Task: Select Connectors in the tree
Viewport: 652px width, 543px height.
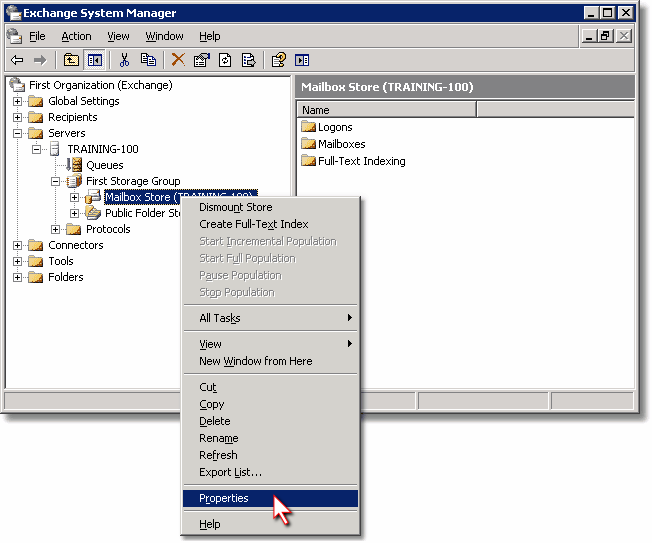Action: (x=76, y=245)
